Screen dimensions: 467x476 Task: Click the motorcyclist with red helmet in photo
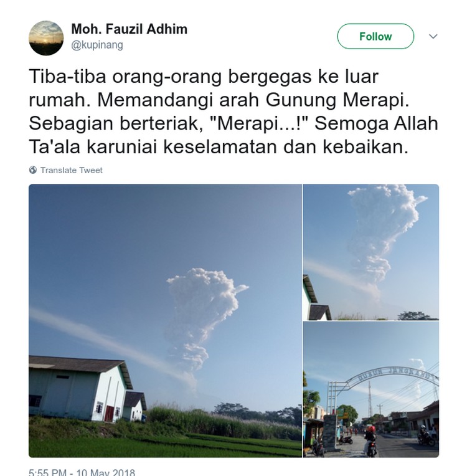[x=370, y=440]
